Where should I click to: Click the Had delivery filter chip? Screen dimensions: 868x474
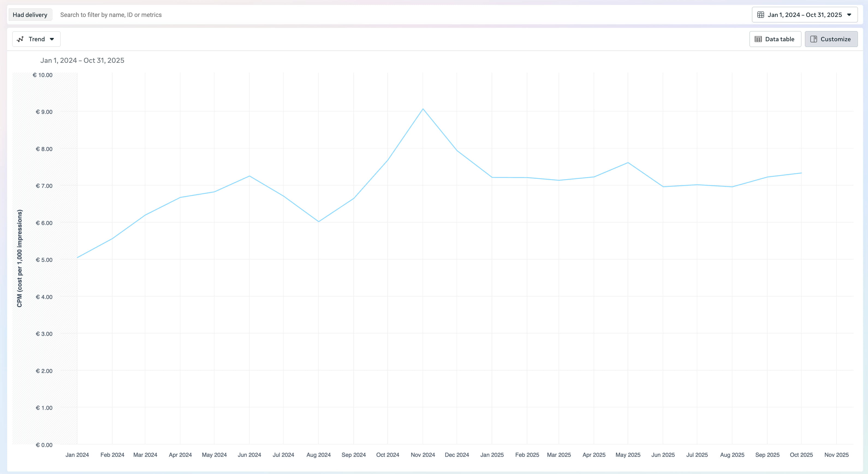[x=30, y=15]
